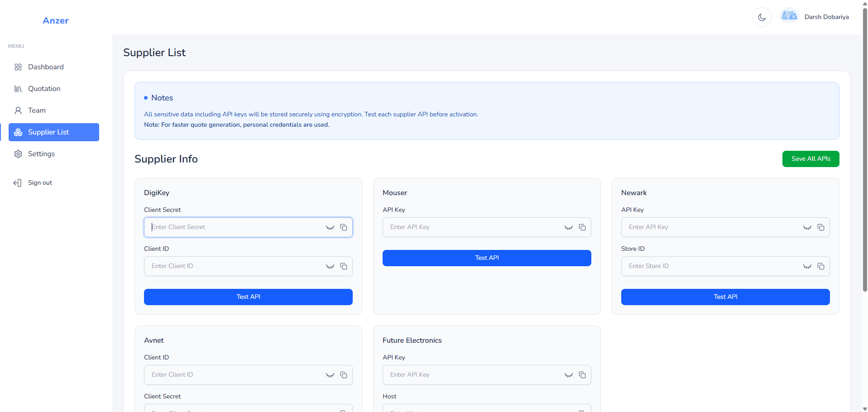Viewport: 868px width, 412px height.
Task: Click the Avnet Client Secret label
Action: pos(162,397)
